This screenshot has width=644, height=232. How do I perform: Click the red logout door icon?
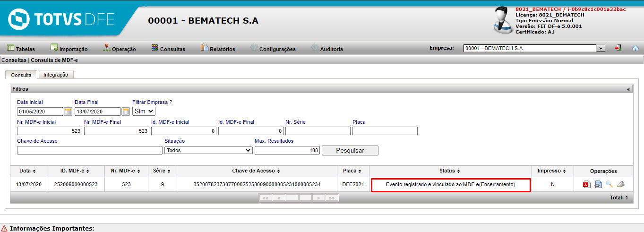click(618, 48)
